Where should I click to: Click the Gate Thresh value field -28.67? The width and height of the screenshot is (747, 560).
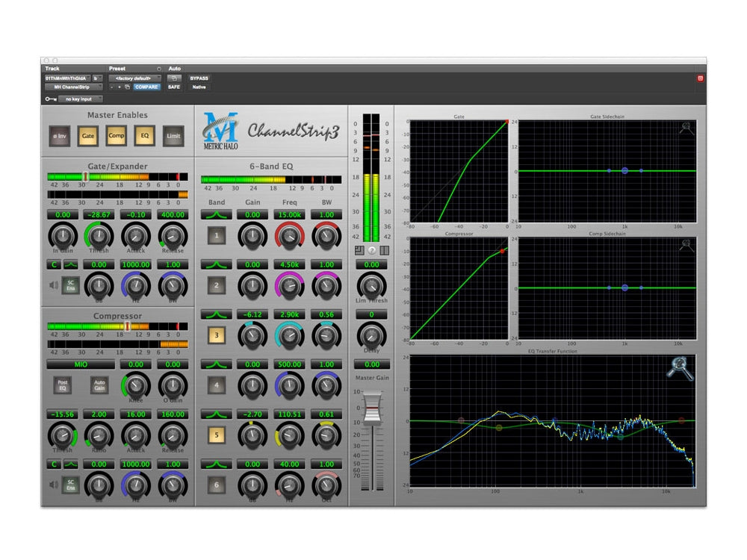tap(99, 215)
